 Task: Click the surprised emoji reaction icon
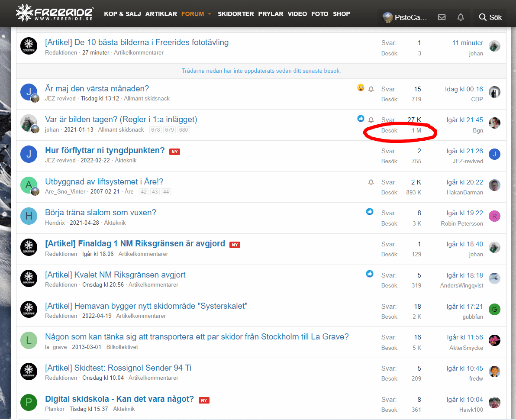(x=361, y=88)
